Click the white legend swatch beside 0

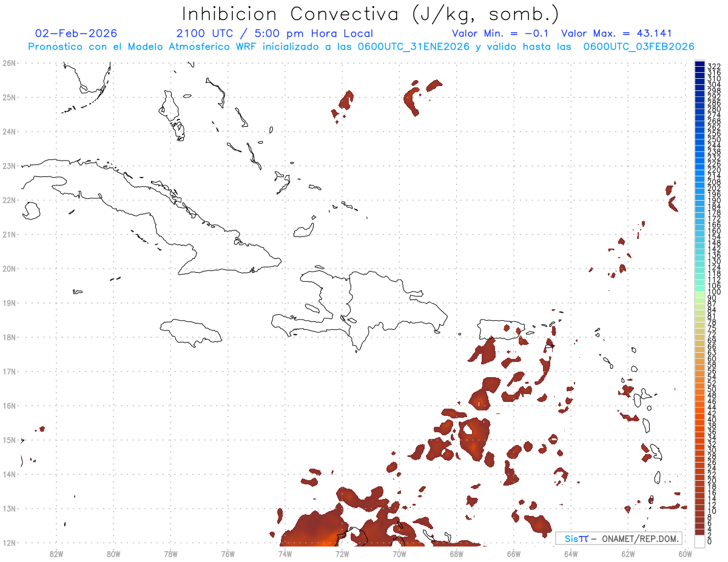[699, 541]
